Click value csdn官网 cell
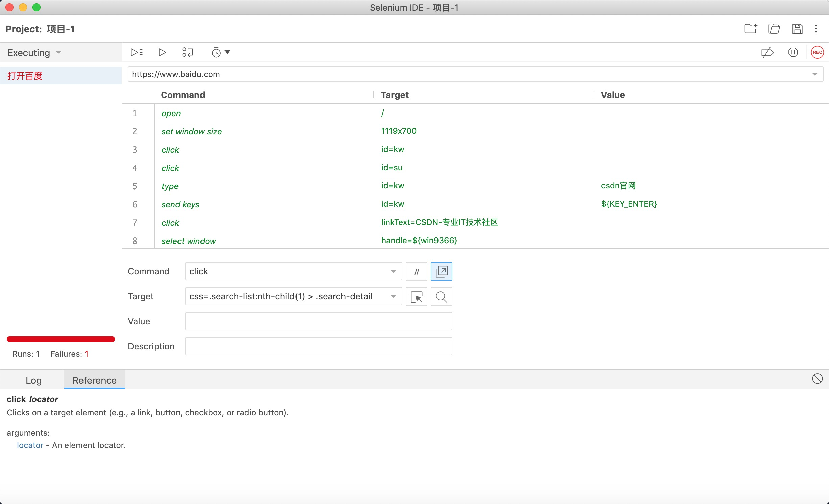The image size is (829, 504). click(618, 186)
